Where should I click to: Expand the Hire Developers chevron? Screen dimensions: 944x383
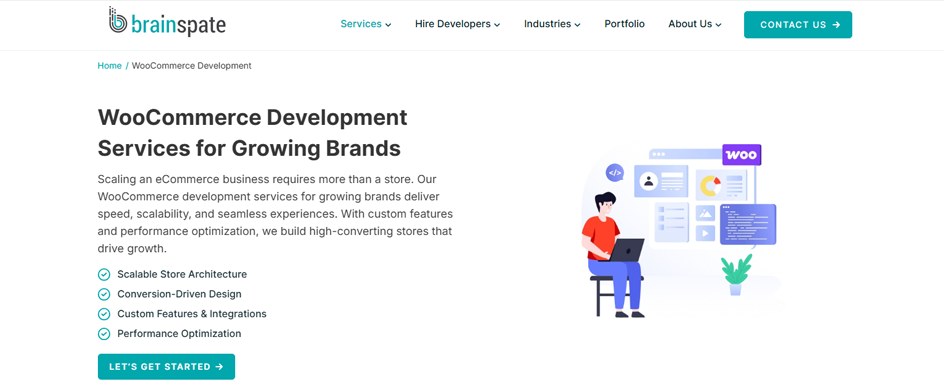[x=497, y=25]
